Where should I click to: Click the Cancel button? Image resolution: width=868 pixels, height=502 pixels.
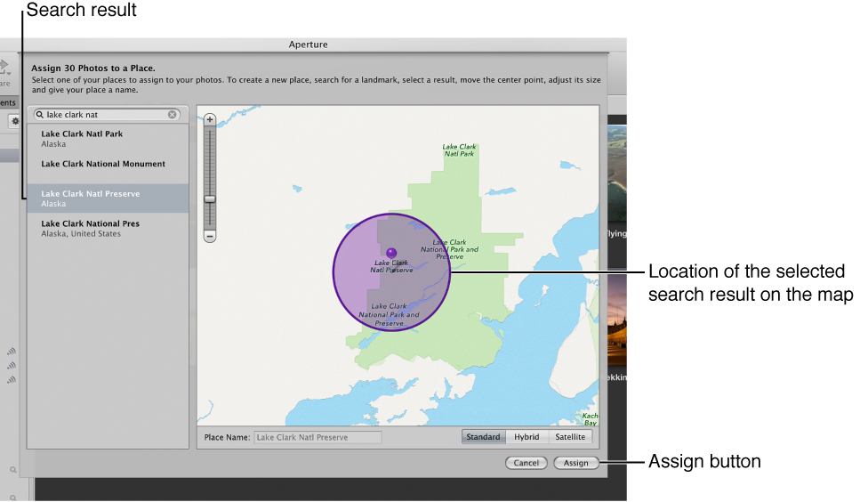tap(526, 463)
